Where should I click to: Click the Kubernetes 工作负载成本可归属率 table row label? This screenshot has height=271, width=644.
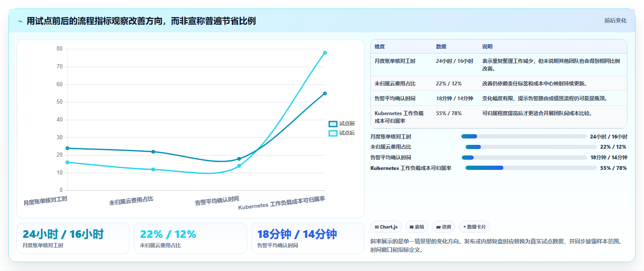(399, 117)
